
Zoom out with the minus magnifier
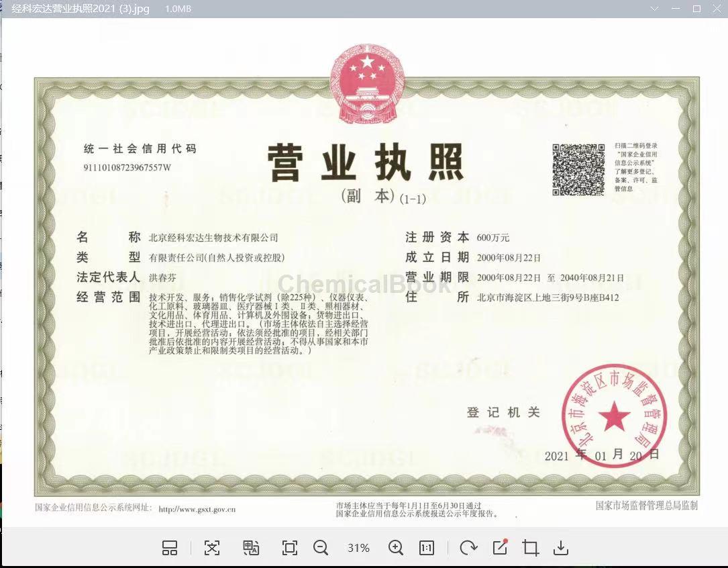(x=321, y=548)
